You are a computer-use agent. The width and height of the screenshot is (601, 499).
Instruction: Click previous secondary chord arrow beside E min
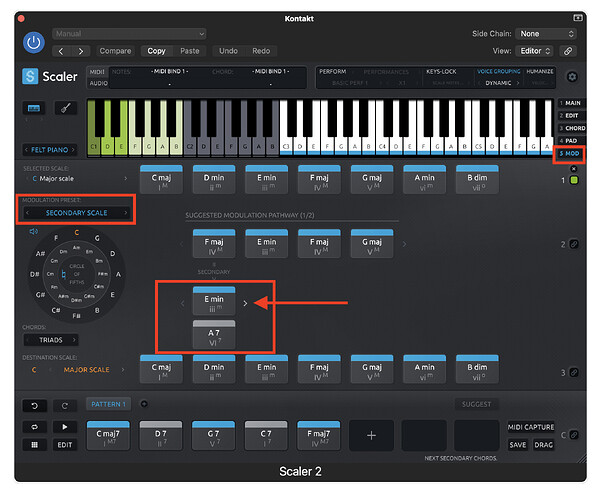(x=182, y=304)
